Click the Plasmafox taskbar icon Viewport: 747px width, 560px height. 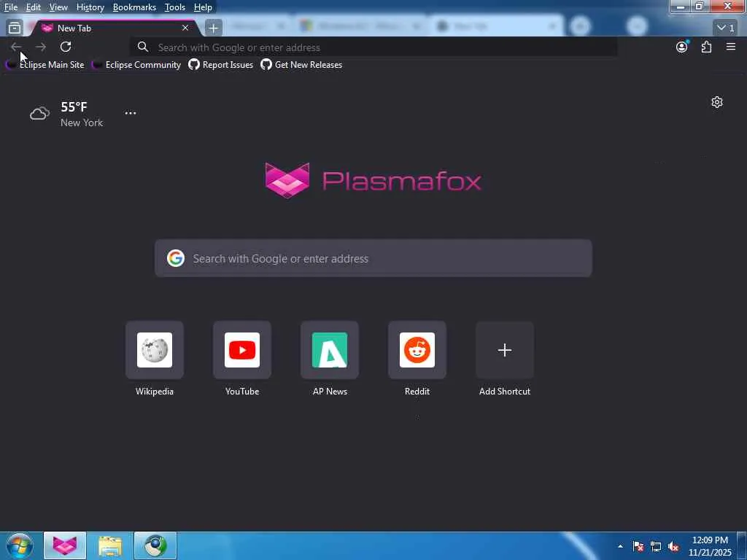[65, 545]
